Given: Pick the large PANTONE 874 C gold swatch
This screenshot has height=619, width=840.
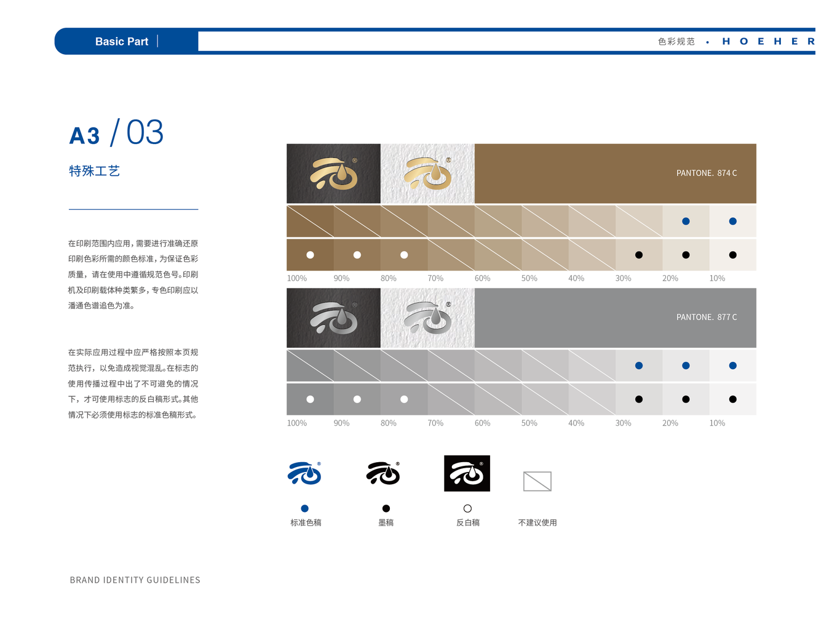Looking at the screenshot, I should (616, 174).
